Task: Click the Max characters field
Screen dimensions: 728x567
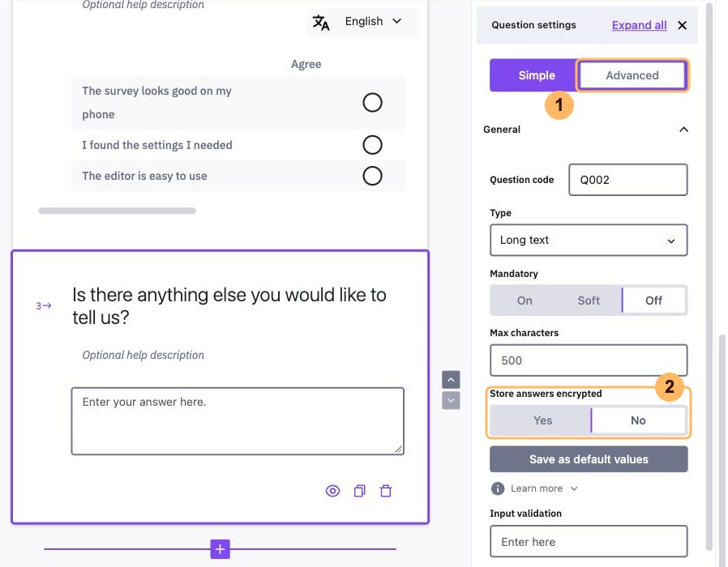Action: (589, 360)
